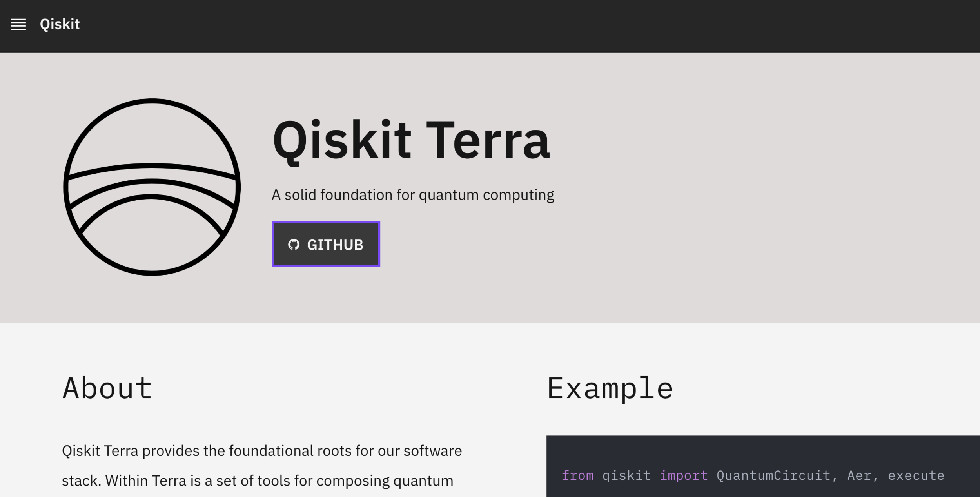Select the Example section heading

[x=610, y=388]
